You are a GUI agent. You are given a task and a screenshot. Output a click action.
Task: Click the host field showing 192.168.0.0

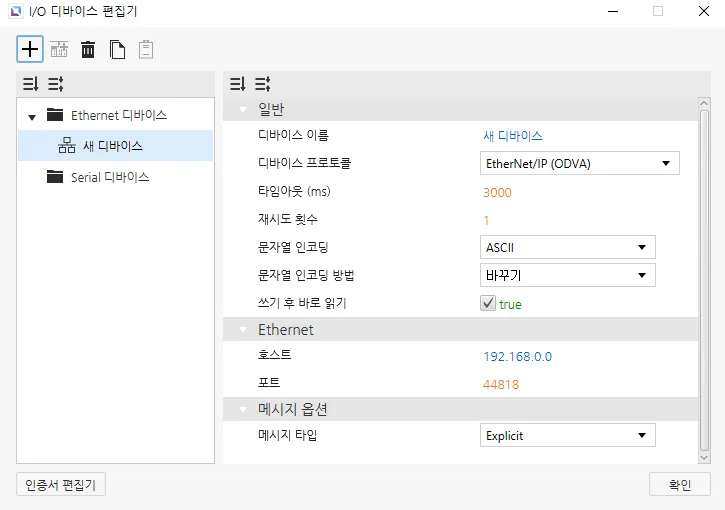point(517,356)
